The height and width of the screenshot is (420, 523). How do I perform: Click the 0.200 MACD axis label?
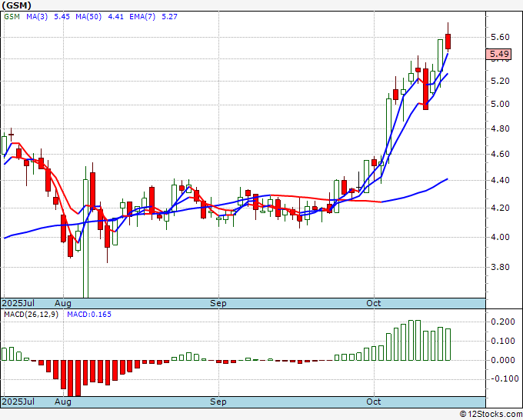[x=503, y=322]
